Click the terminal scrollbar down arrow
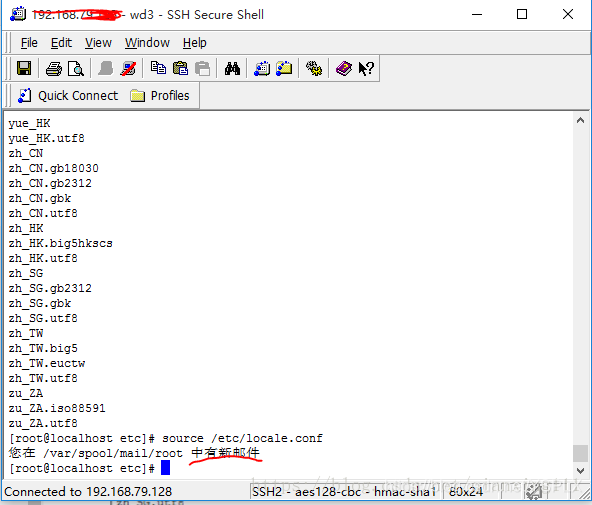The width and height of the screenshot is (592, 505). coord(580,471)
